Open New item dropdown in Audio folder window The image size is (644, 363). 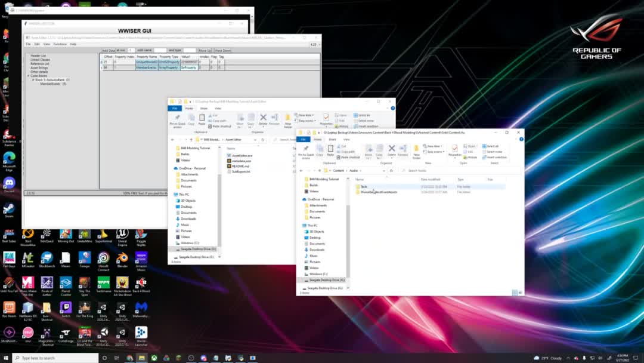click(x=434, y=146)
